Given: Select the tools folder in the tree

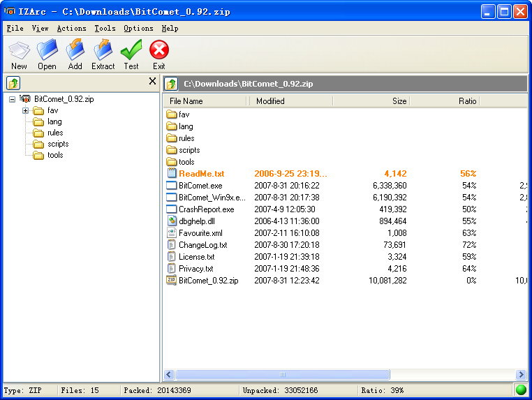Looking at the screenshot, I should 55,155.
